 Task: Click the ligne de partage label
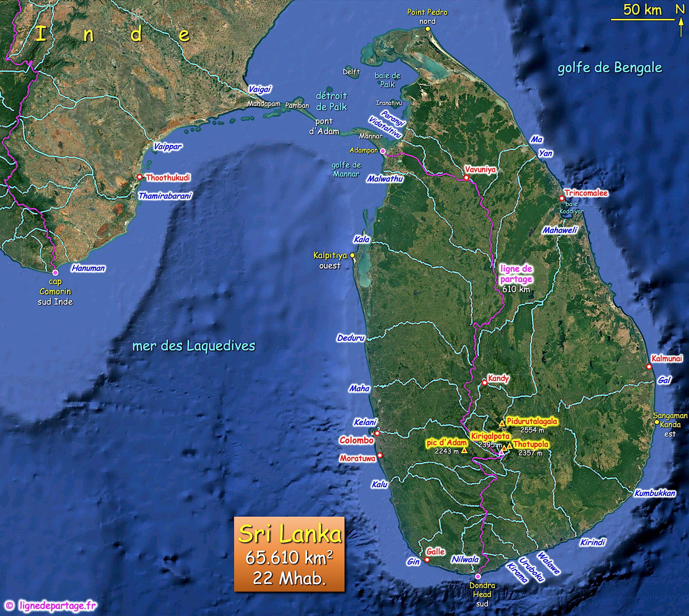click(x=516, y=274)
